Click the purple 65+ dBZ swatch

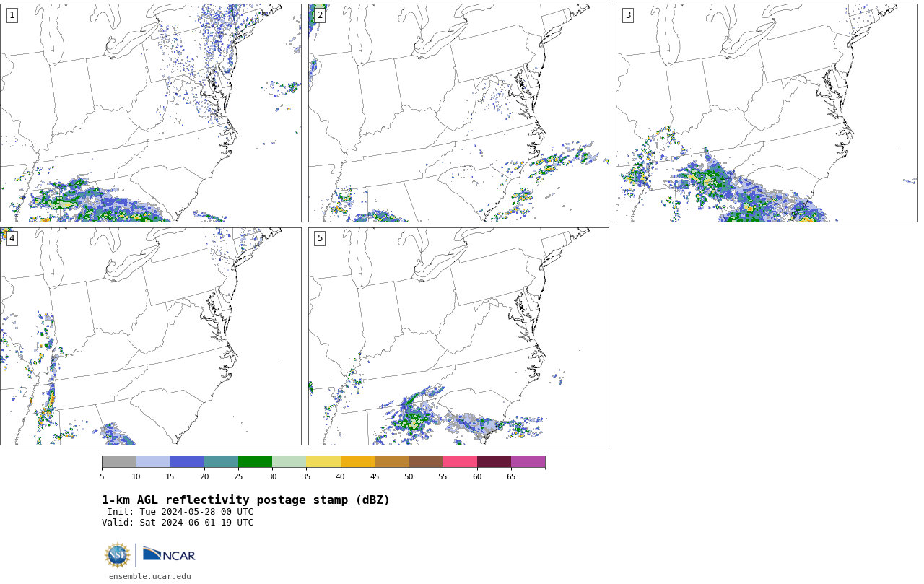pos(528,462)
